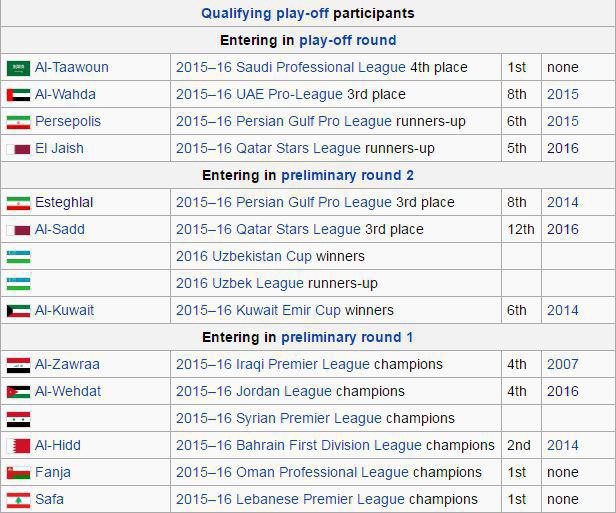Click the Lebanon flag beside Safa
The height and width of the screenshot is (513, 616).
coord(18,500)
